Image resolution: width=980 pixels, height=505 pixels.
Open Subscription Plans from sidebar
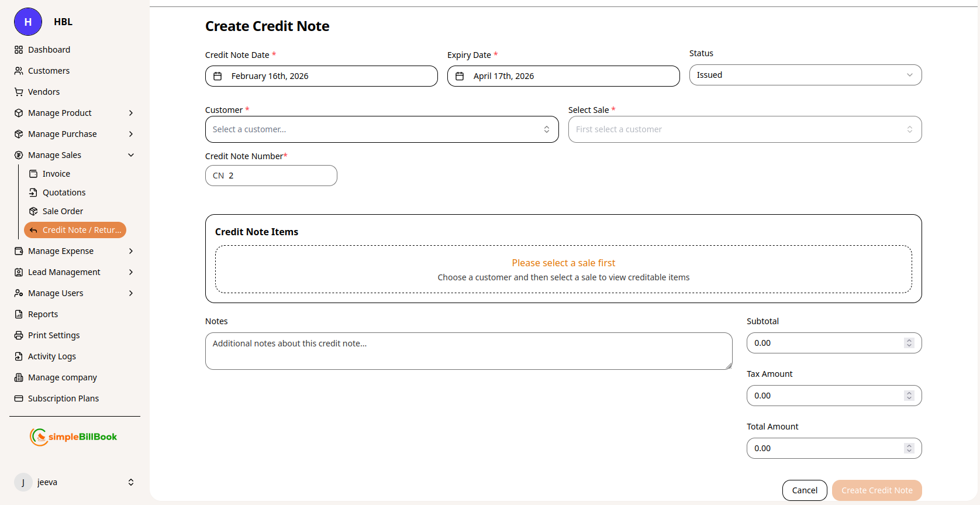[63, 398]
